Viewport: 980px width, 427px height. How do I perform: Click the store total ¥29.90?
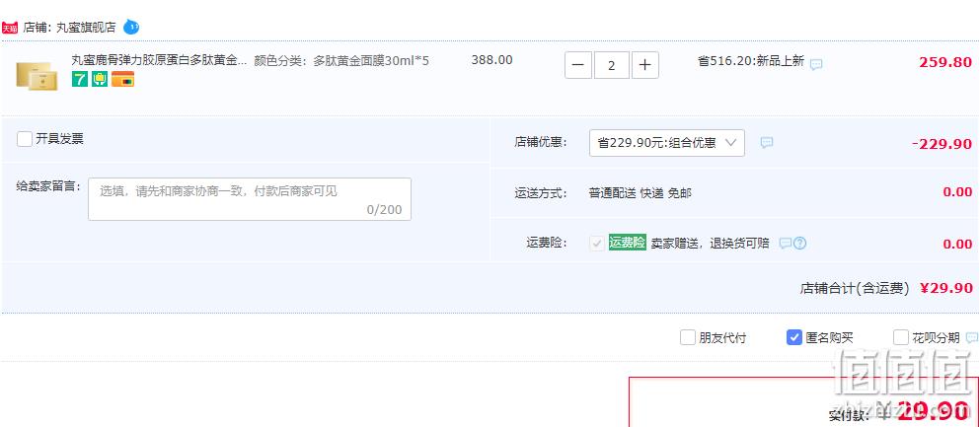click(946, 288)
